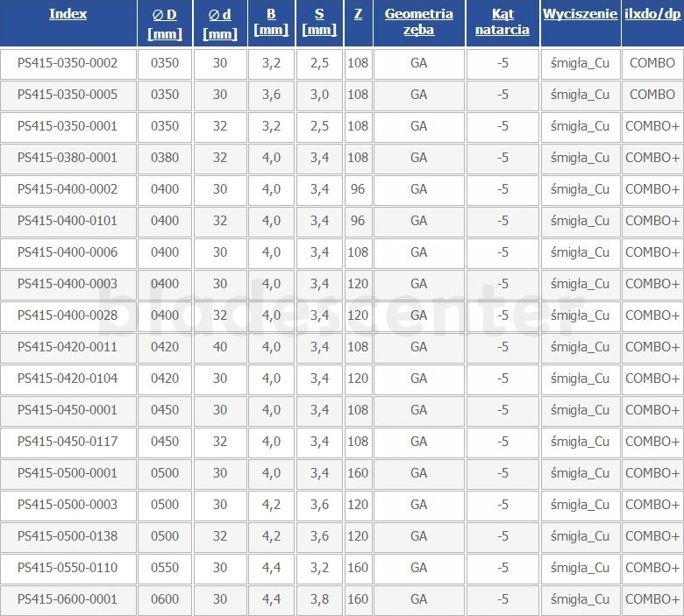The image size is (684, 616).
Task: Click the Z value 96 in PS415-0400-0002 row
Action: click(x=358, y=189)
